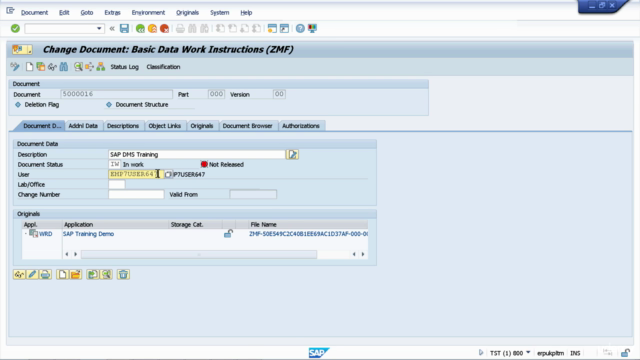The image size is (640, 360).
Task: Click the green Back icon
Action: tap(140, 28)
